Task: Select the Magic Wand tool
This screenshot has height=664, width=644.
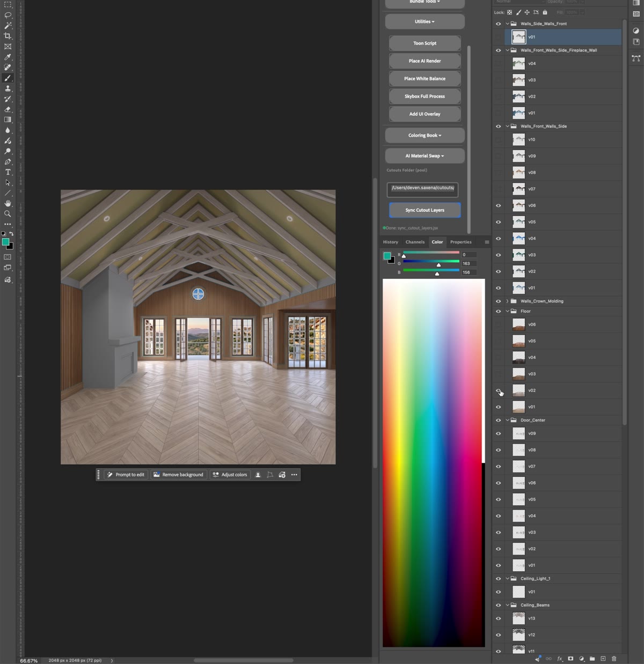Action: tap(8, 25)
